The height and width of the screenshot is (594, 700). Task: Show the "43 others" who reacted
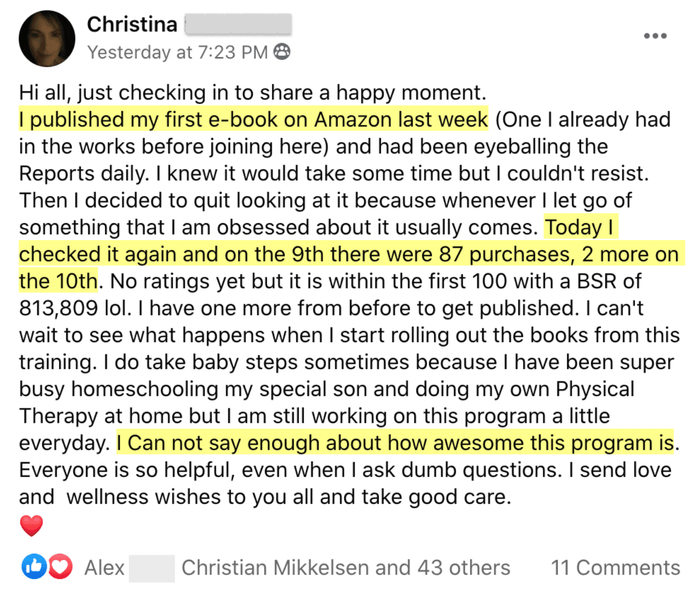(x=463, y=567)
